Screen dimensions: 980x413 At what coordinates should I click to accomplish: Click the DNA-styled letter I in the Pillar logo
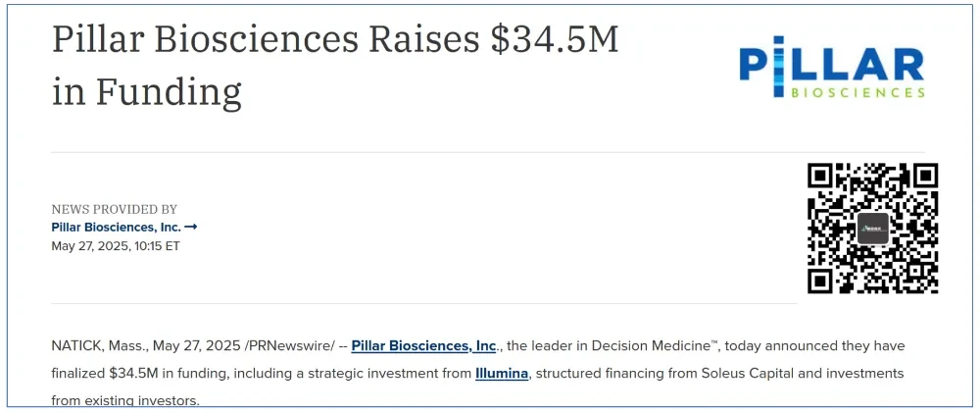tap(778, 67)
